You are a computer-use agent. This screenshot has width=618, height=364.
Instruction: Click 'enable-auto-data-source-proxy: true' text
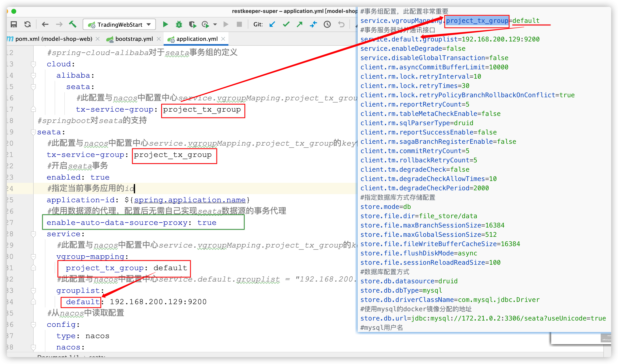132,223
